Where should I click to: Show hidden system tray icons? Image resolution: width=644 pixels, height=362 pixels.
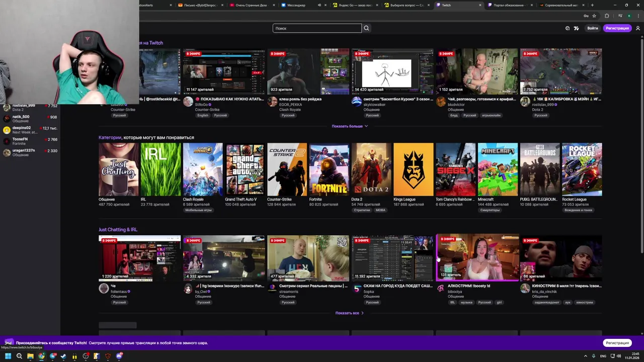(585, 356)
